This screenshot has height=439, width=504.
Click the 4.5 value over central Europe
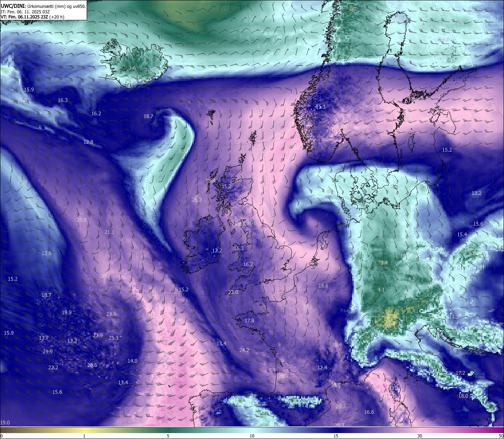[412, 279]
